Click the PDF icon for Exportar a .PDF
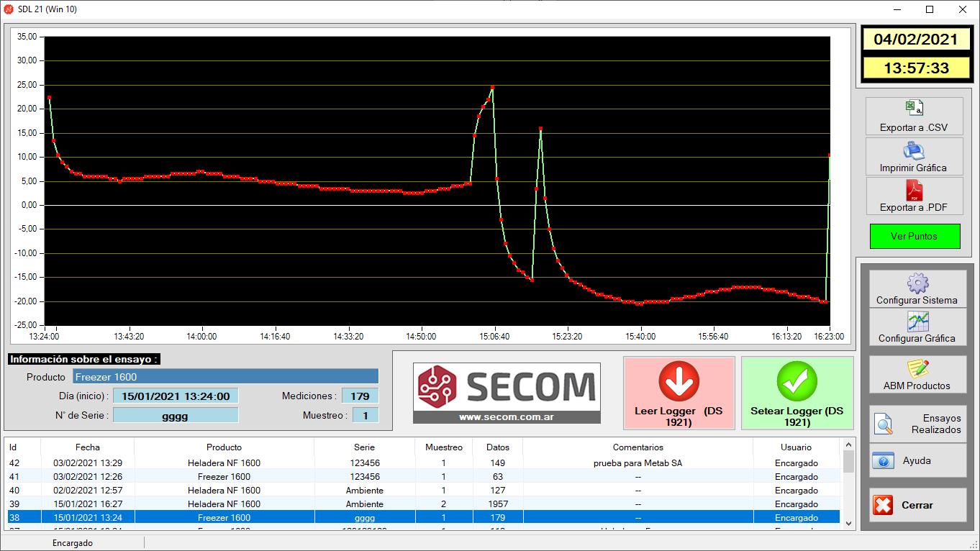Viewport: 980px width, 551px height. click(x=914, y=191)
